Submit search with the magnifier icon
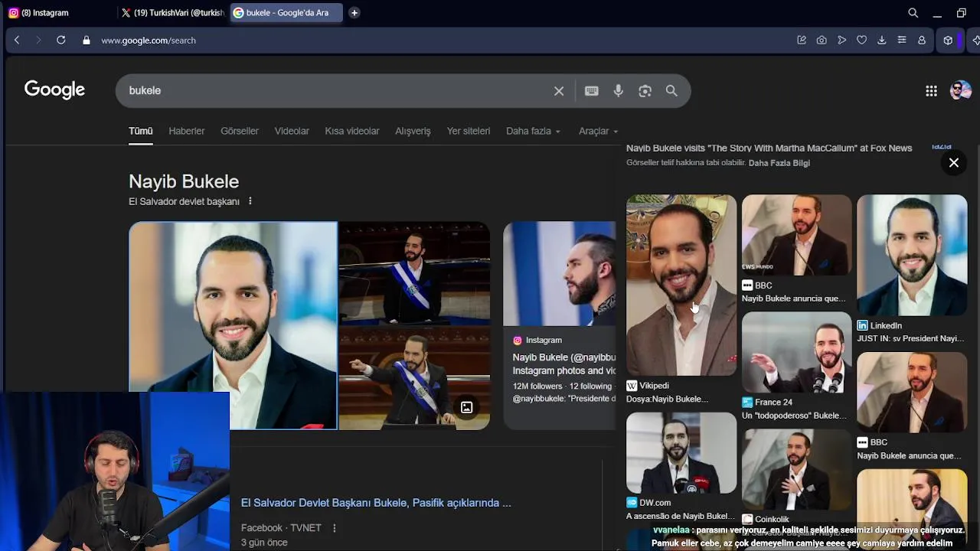Image resolution: width=980 pixels, height=551 pixels. 671,90
